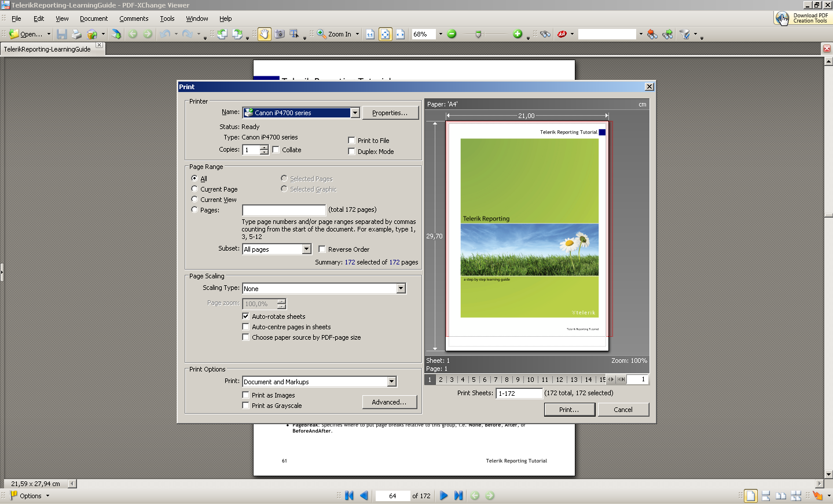This screenshot has width=833, height=504.
Task: Check Choose paper source by PDF-page size
Action: [245, 337]
